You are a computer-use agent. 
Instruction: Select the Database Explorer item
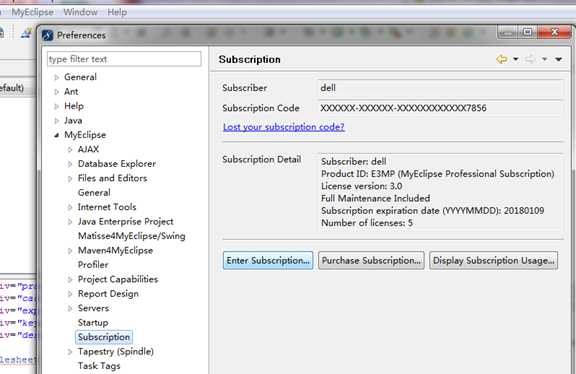pyautogui.click(x=117, y=163)
